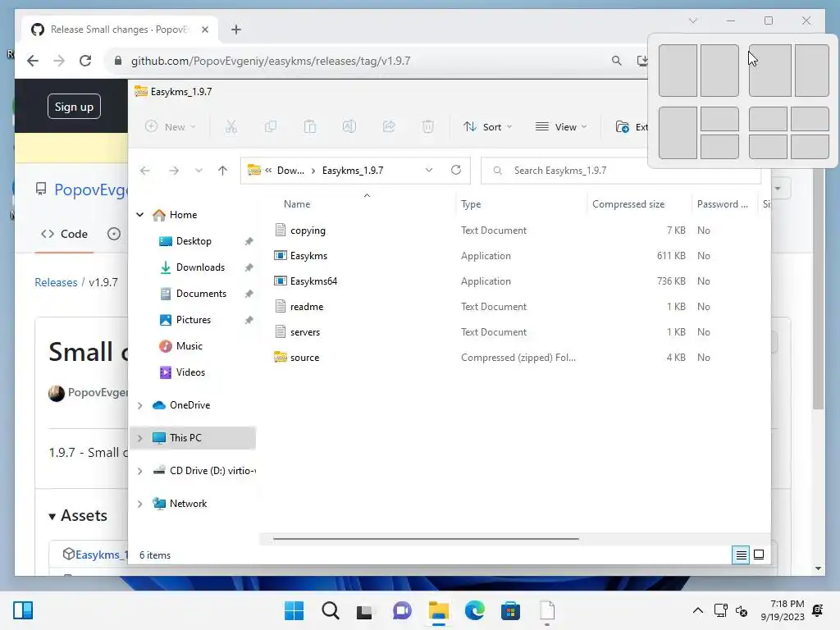Click the Search Easykms_1.9.7 field
This screenshot has width=840, height=630.
pyautogui.click(x=620, y=171)
